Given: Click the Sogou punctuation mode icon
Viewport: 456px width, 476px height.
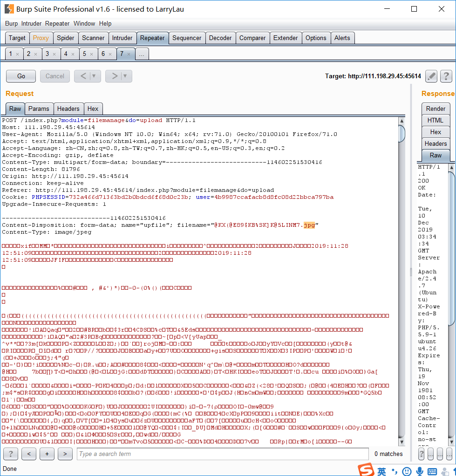Looking at the screenshot, I should (395, 471).
